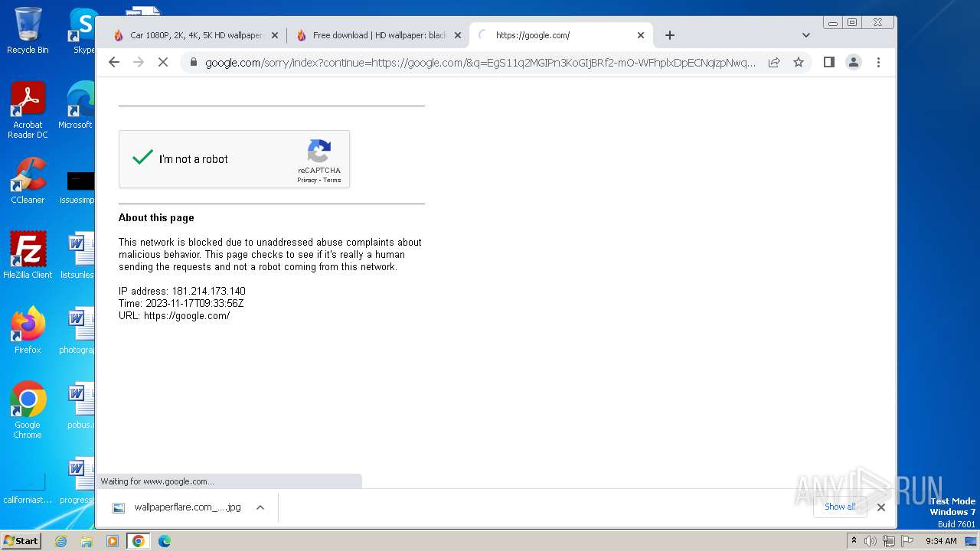
Task: Open Acrobat Reader DC desktop shortcut
Action: click(x=28, y=110)
